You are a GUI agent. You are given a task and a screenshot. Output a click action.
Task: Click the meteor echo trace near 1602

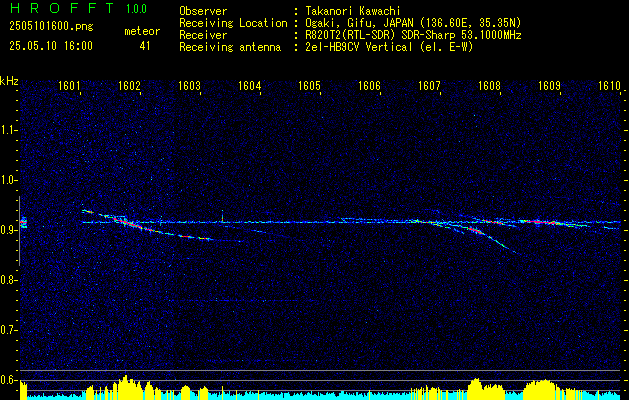[x=146, y=227]
